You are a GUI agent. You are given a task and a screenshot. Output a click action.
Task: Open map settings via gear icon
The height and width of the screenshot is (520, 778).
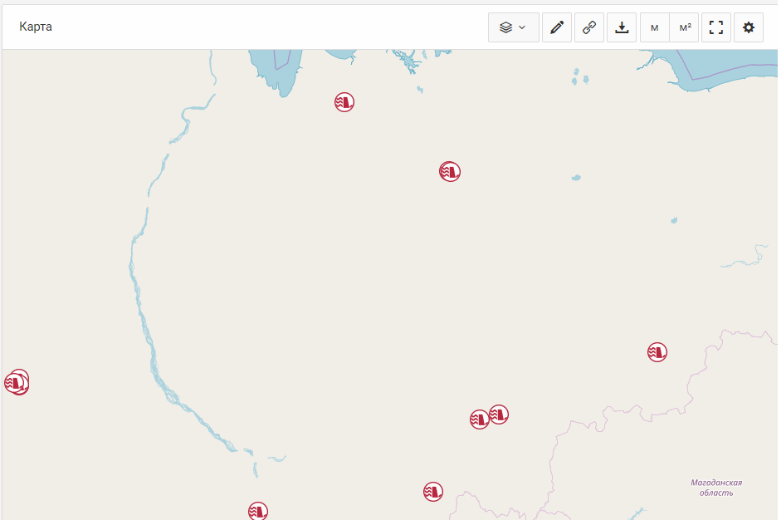pyautogui.click(x=748, y=27)
